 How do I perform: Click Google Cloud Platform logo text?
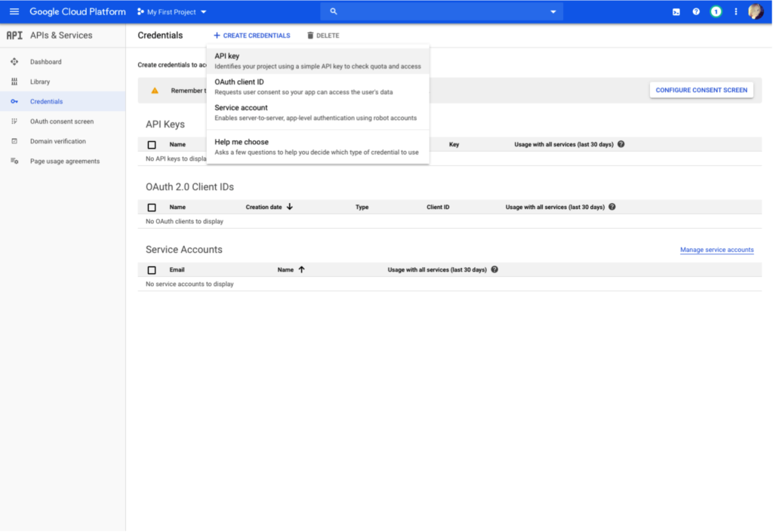(x=78, y=12)
